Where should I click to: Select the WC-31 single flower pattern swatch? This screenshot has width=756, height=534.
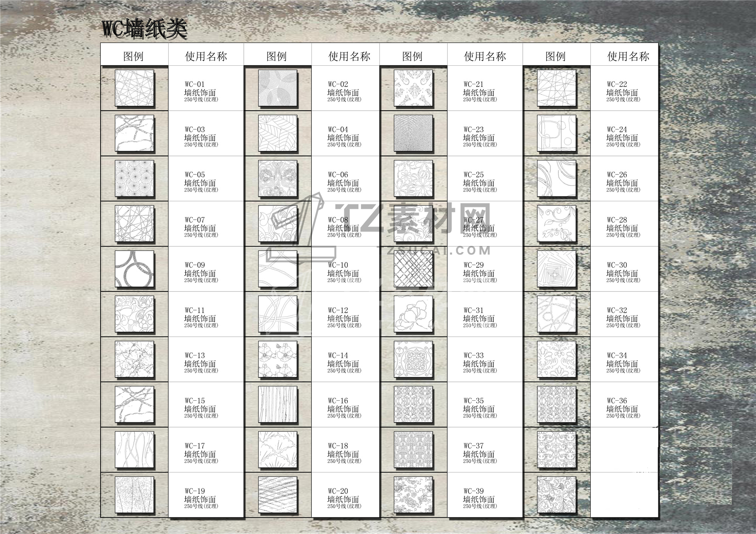[413, 314]
